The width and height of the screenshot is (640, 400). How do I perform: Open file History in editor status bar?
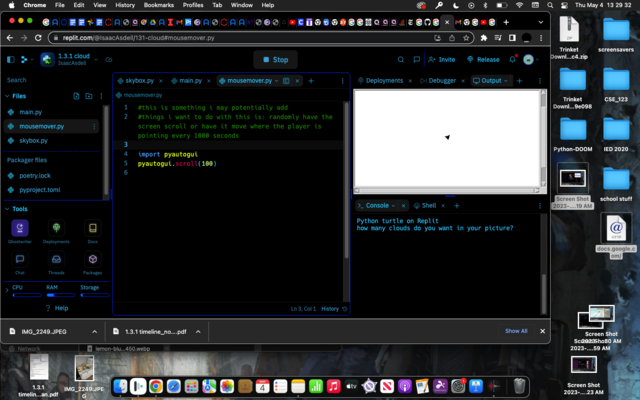333,309
